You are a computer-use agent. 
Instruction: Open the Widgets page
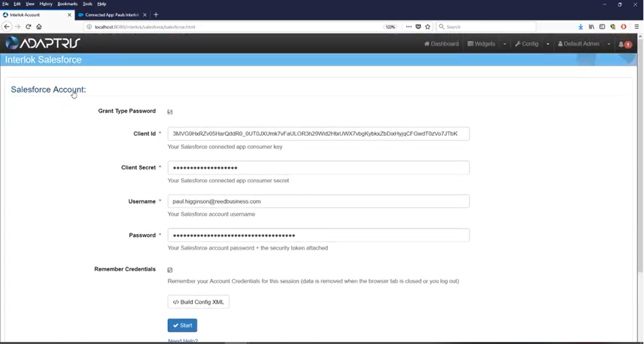coord(481,44)
